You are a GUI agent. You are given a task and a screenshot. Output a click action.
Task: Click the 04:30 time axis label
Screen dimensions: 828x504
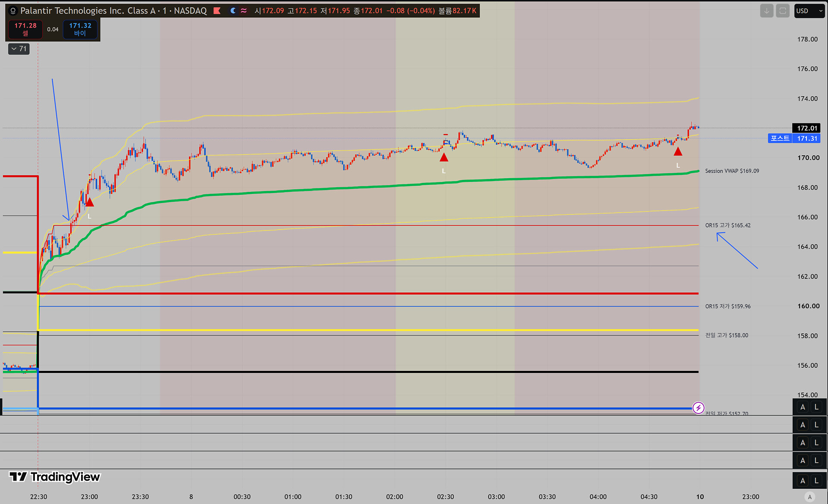[x=649, y=497]
